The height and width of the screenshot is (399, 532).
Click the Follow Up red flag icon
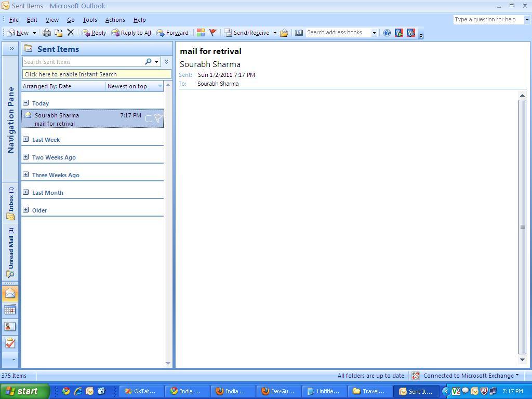pos(212,33)
